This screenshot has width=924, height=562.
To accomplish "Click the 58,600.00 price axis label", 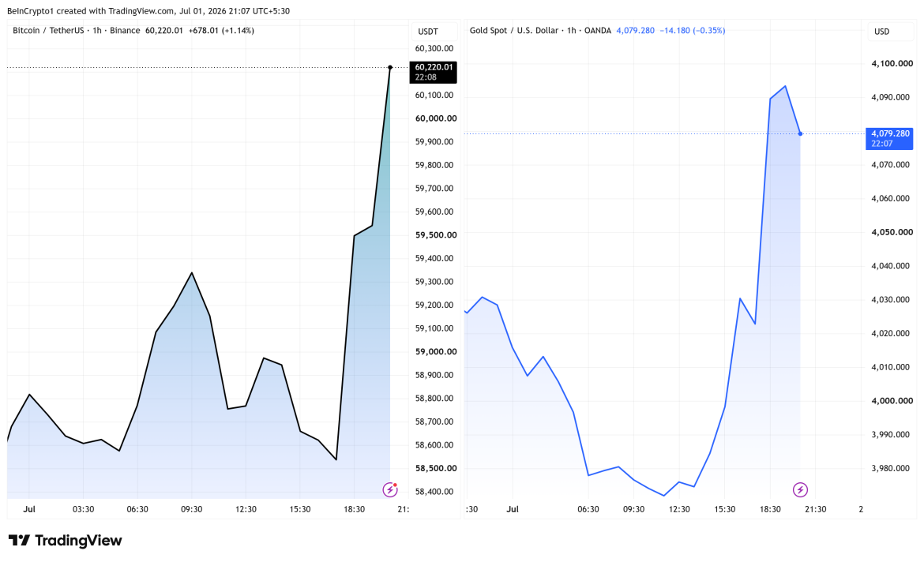I will 434,444.
